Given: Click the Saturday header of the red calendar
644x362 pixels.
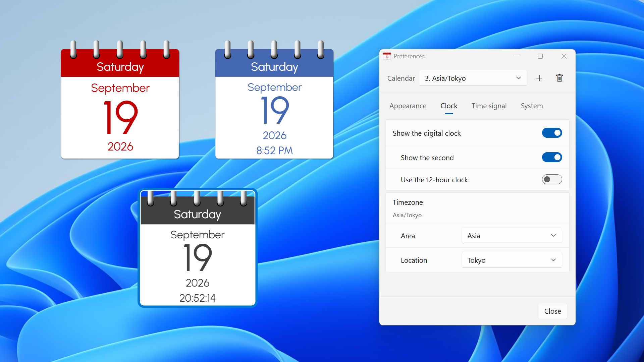Looking at the screenshot, I should (x=120, y=67).
